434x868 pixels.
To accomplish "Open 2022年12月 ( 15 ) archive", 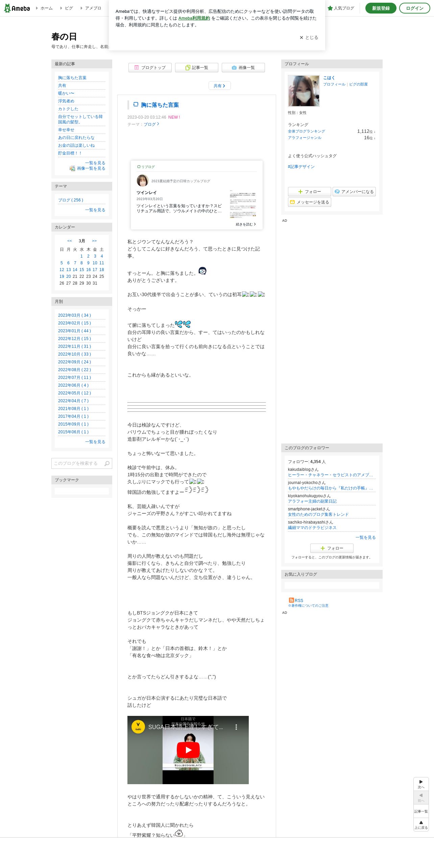I will coord(74,339).
